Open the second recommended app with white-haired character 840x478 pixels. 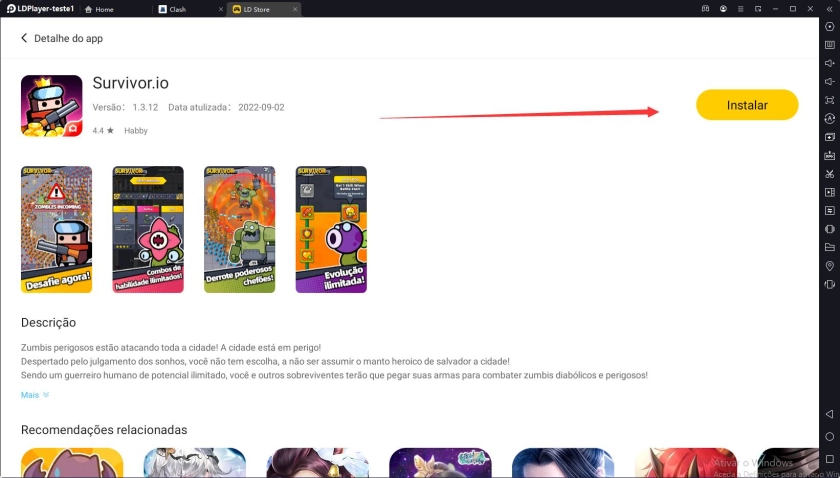pyautogui.click(x=194, y=463)
